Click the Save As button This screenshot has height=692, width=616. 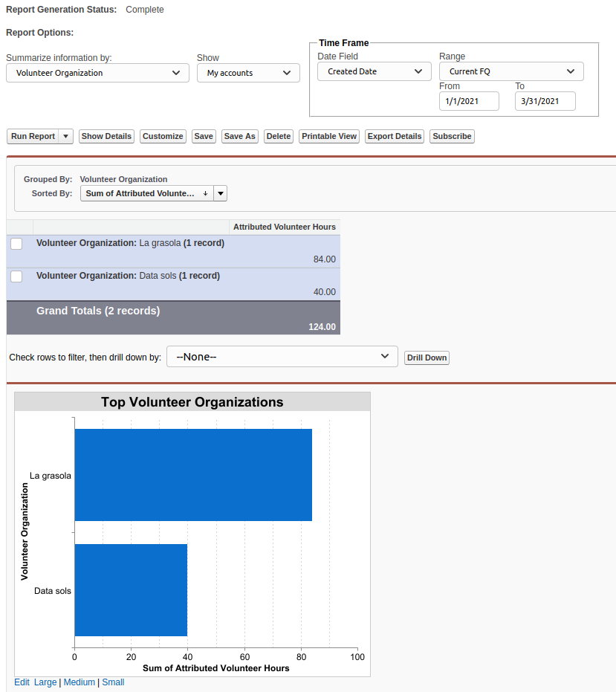point(239,136)
